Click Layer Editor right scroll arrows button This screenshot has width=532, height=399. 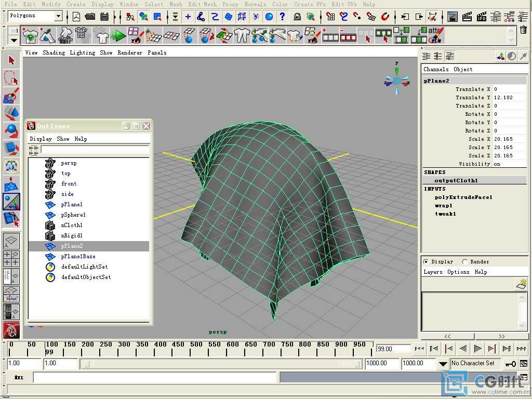pyautogui.click(x=501, y=336)
